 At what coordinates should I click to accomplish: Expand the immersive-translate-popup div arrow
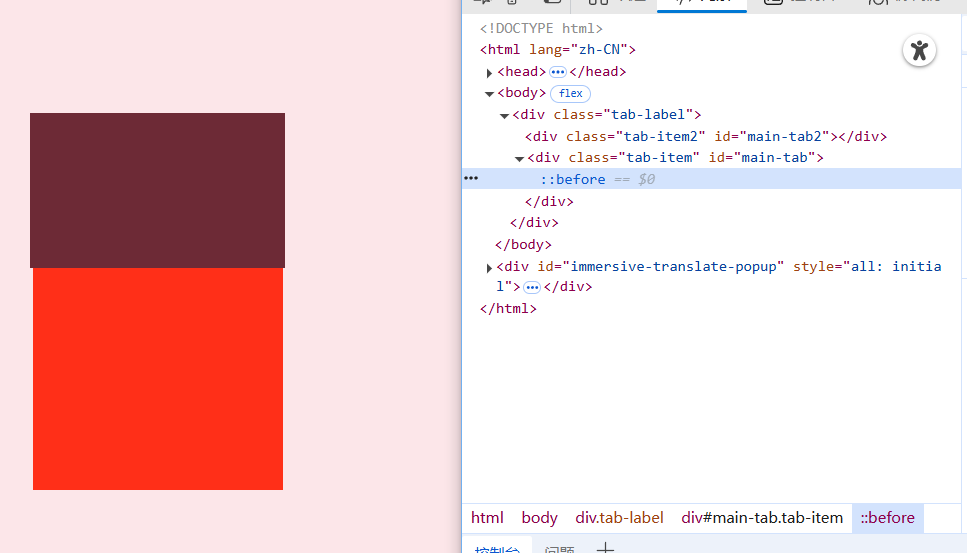[x=489, y=268]
